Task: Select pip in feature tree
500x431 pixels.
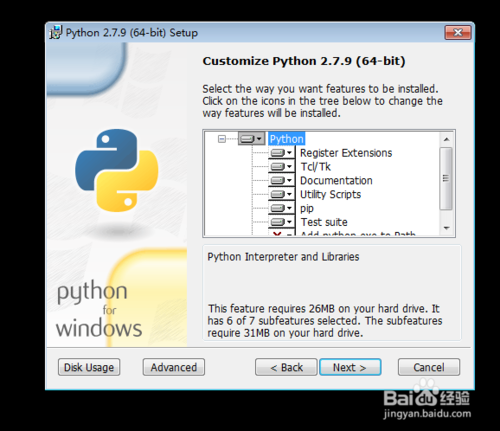Action: [307, 208]
